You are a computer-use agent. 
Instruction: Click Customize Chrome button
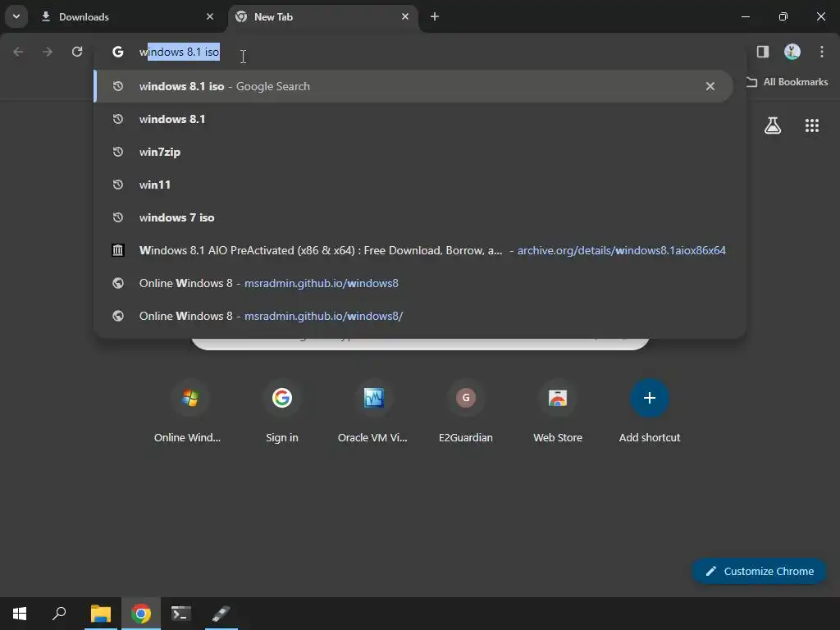coord(759,571)
